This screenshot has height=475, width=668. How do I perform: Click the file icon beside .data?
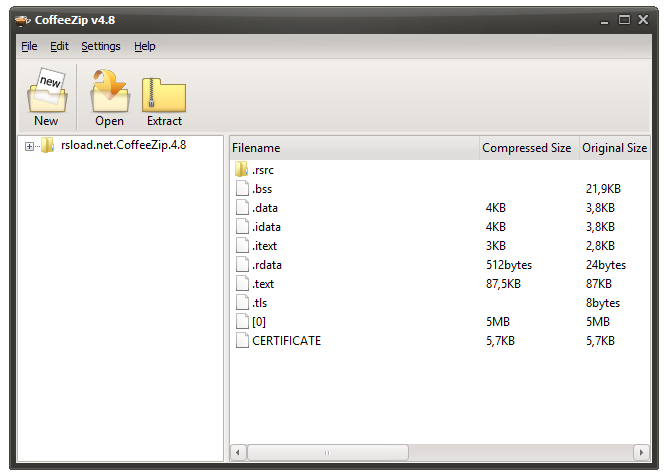click(242, 207)
